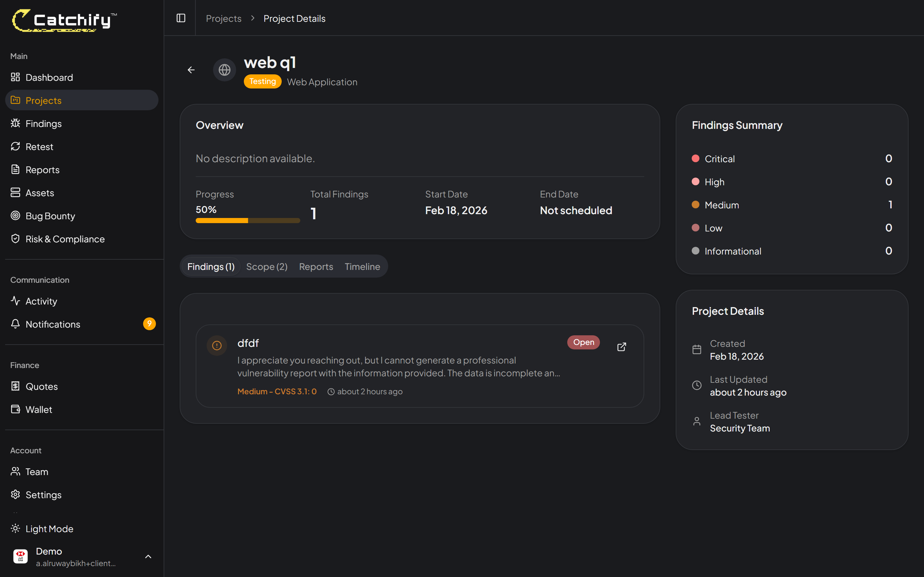Open the Wallet icon under Finance
924x577 pixels.
tap(16, 409)
